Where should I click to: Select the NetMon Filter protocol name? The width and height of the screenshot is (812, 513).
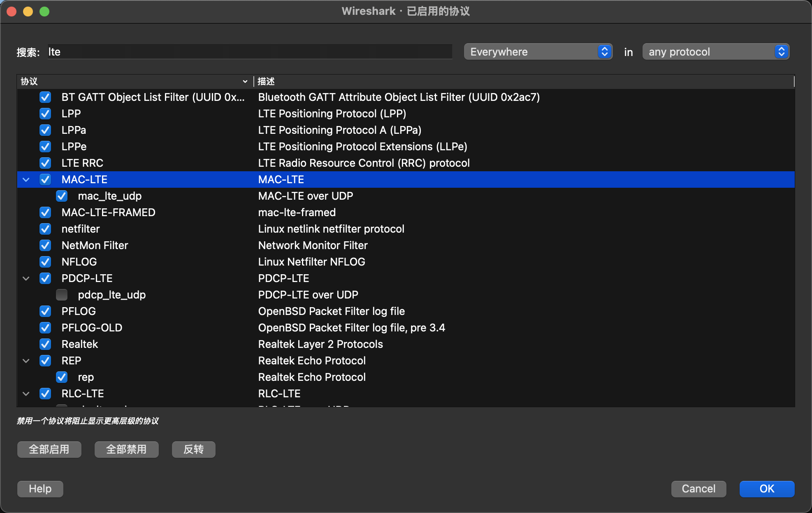click(95, 245)
